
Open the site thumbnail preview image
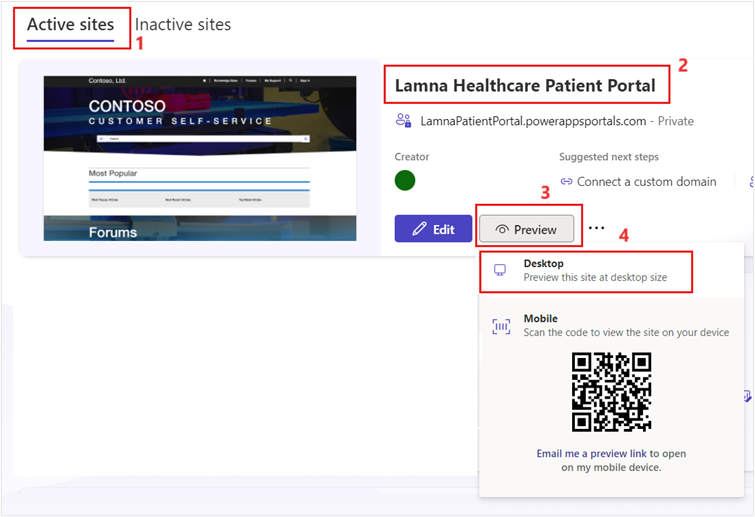pyautogui.click(x=200, y=158)
